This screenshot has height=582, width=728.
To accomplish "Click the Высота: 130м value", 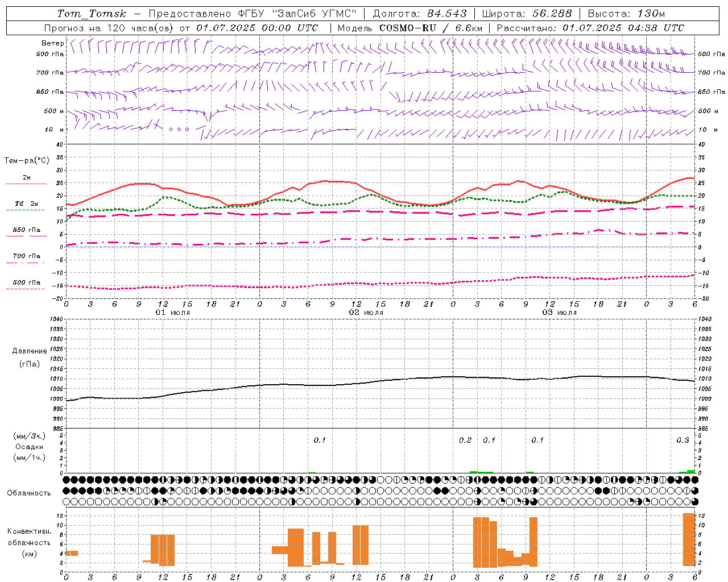I will click(x=626, y=14).
